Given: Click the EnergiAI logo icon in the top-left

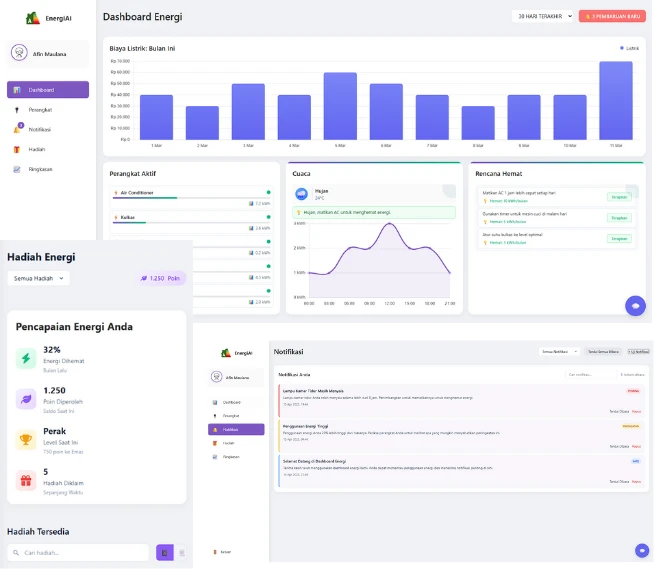Looking at the screenshot, I should [33, 18].
